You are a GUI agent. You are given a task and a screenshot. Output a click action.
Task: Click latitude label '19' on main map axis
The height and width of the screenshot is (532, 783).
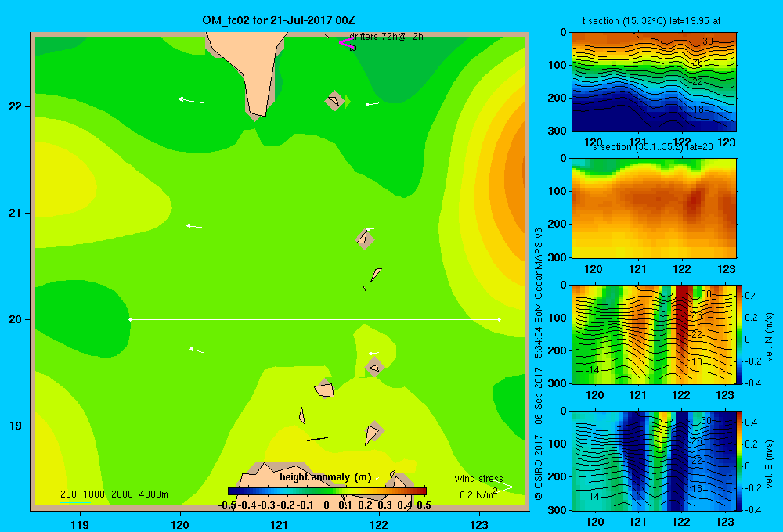click(x=15, y=426)
